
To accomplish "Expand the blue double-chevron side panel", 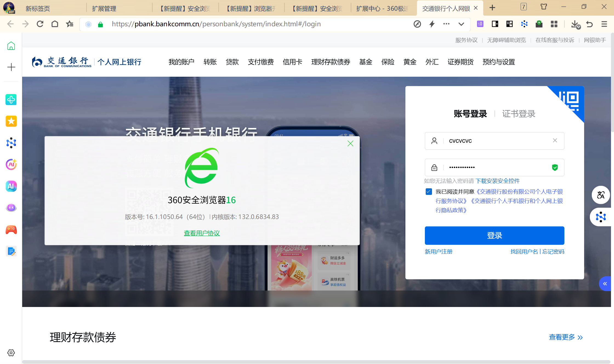I will [x=605, y=284].
